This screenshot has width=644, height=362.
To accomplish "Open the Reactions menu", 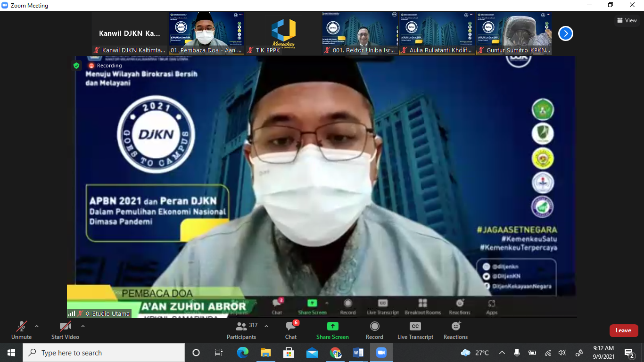I will pos(455,330).
